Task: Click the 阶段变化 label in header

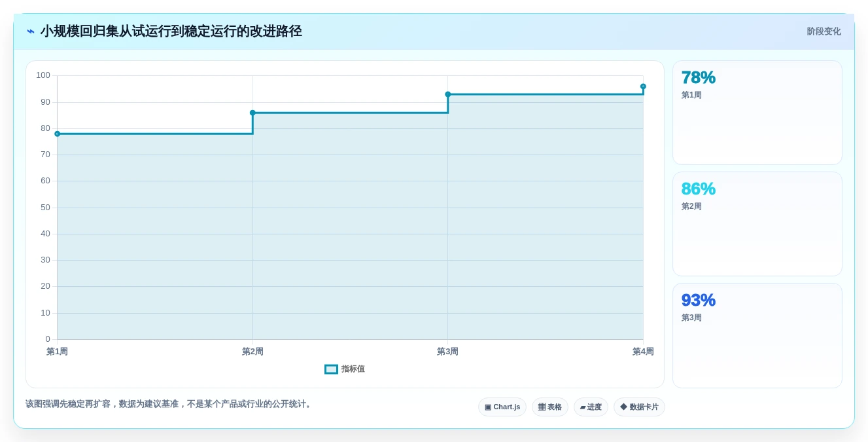Action: [x=824, y=31]
